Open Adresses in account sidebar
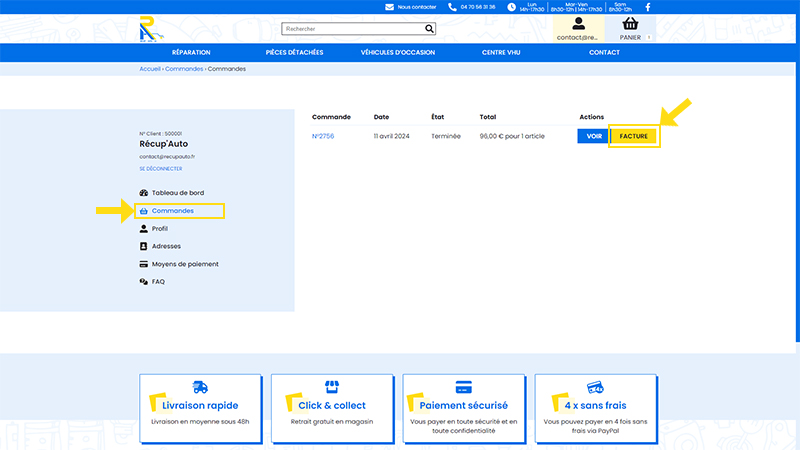The height and width of the screenshot is (450, 800). point(166,246)
